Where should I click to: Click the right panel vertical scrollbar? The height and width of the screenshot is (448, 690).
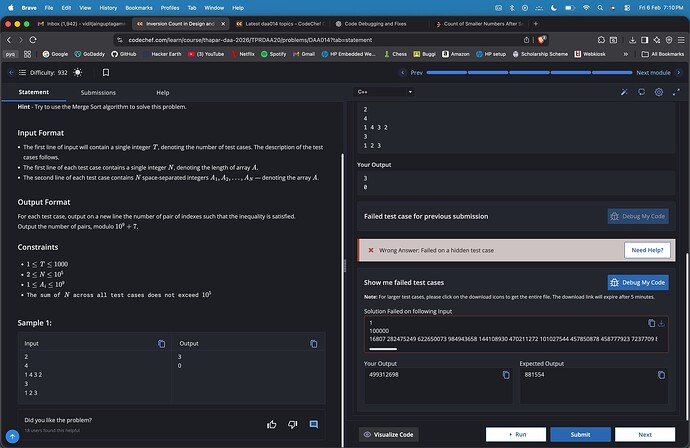687,336
